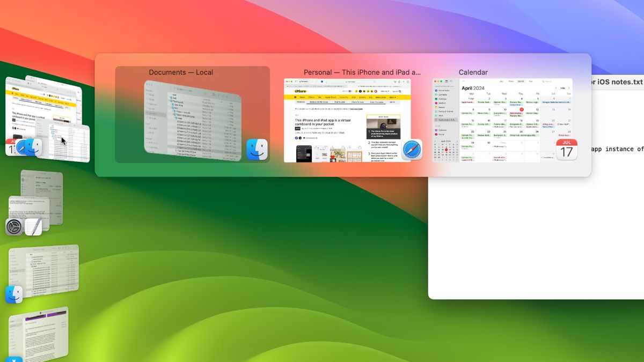Screen dimensions: 644x362
Task: Click the 'Personal — This iPhone and iPad a...' title
Action: click(x=363, y=72)
